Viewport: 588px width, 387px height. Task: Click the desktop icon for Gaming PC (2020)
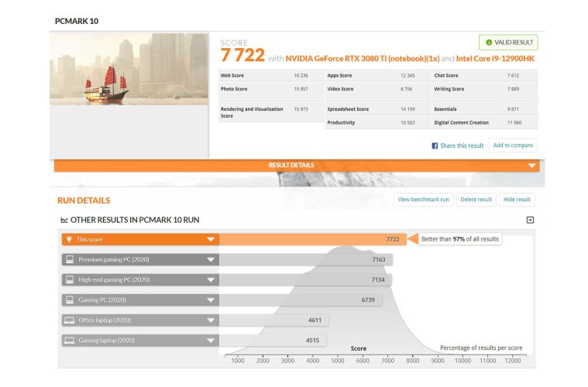tap(70, 300)
